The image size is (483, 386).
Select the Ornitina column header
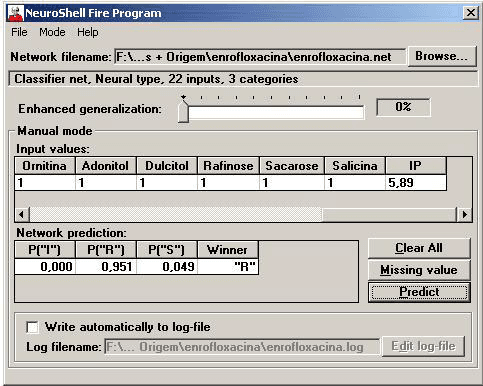tap(45, 166)
